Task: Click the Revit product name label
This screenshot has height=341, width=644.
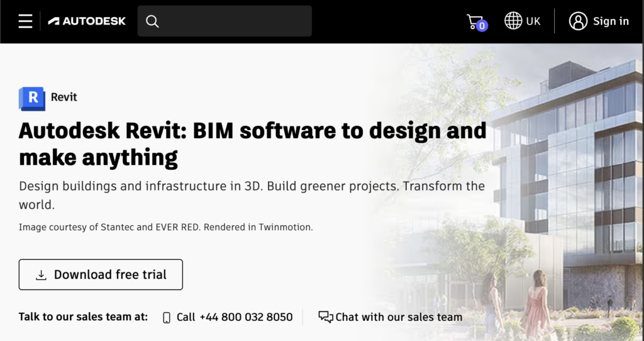Action: [64, 98]
